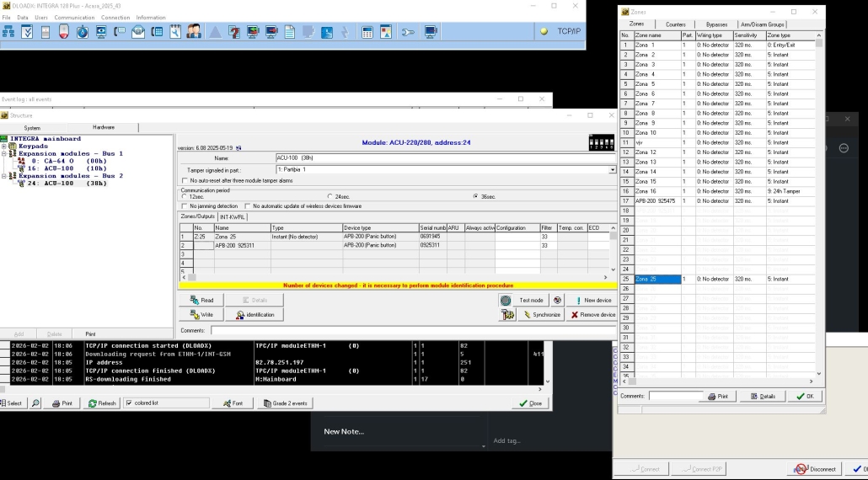Image resolution: width=868 pixels, height=480 pixels.
Task: Expand the Keypads tree node
Action: (4, 146)
